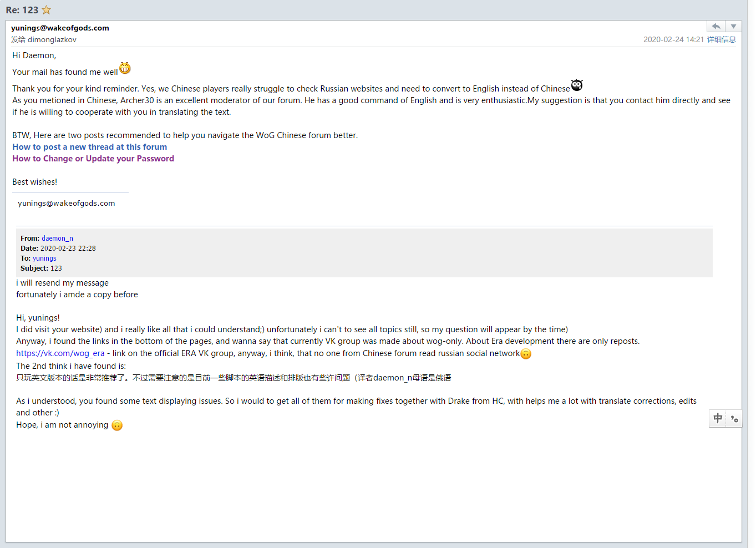The height and width of the screenshot is (548, 756).
Task: Open the vk.com/wog_era link
Action: click(60, 353)
